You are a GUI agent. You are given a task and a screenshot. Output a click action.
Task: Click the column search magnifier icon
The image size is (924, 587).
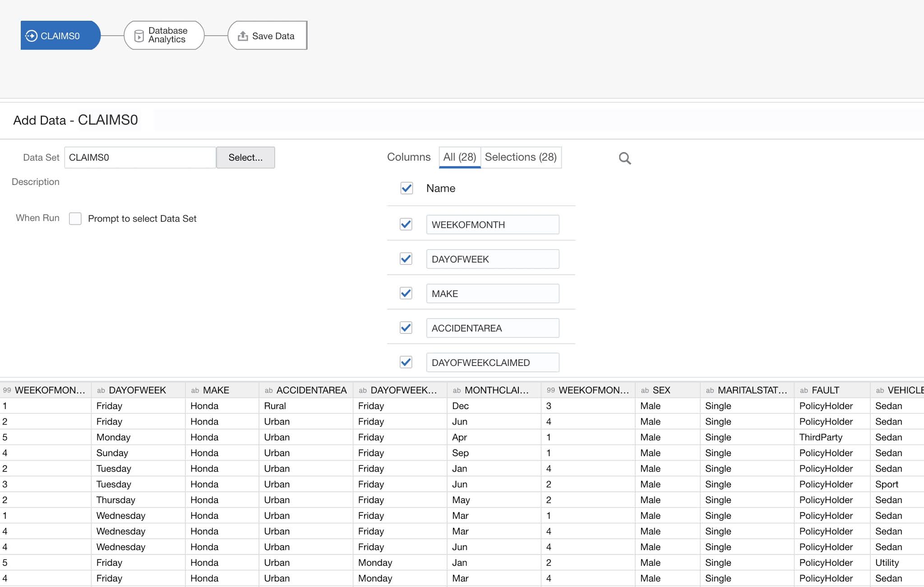coord(624,158)
